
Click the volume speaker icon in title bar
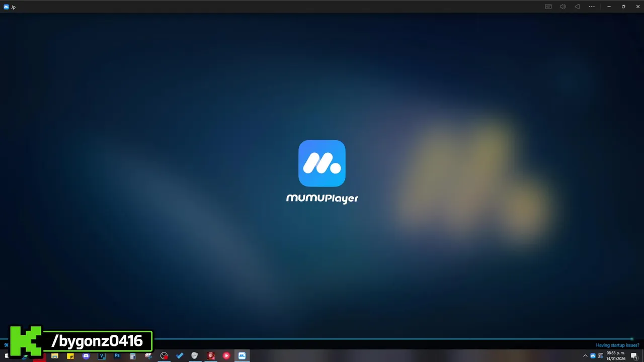coord(563,7)
